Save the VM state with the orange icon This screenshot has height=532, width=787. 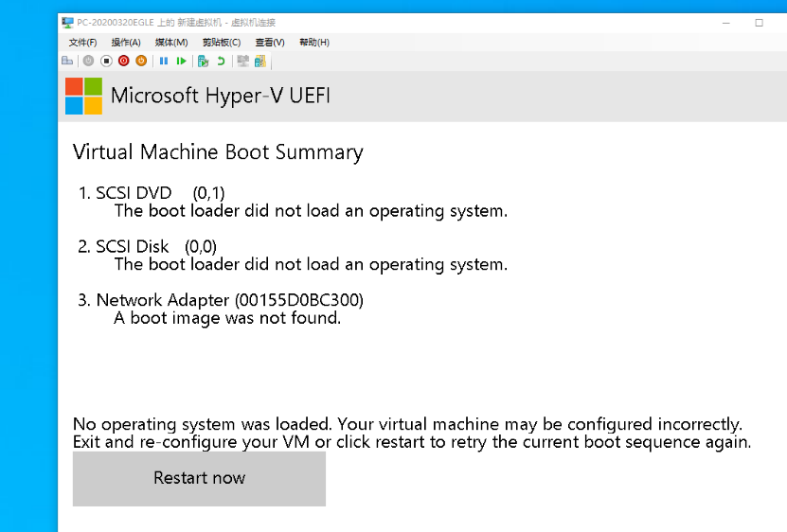click(141, 61)
